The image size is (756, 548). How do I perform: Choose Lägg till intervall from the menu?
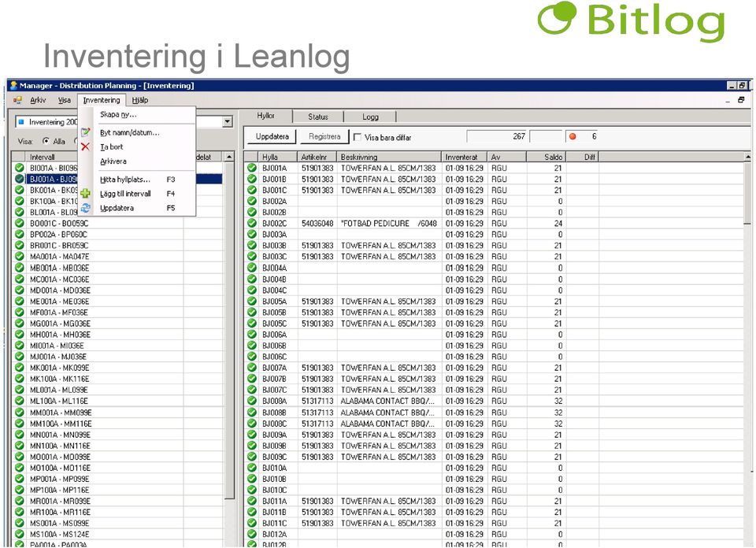[137, 194]
